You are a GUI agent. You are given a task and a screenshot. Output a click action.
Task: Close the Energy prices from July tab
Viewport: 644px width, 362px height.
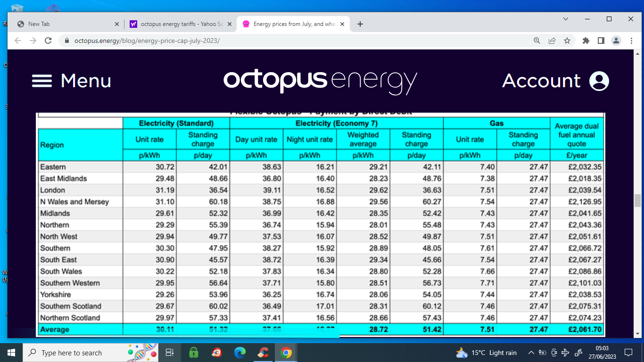(x=342, y=24)
